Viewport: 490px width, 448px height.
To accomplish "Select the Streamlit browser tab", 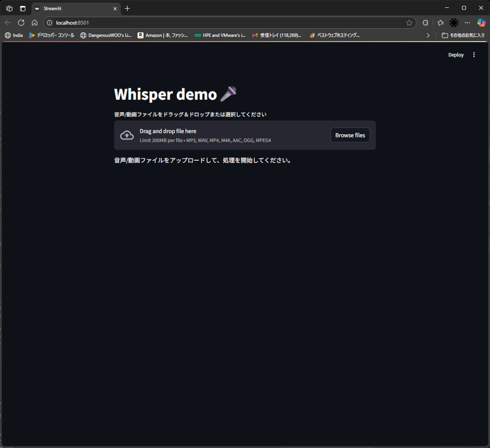I will tap(76, 8).
